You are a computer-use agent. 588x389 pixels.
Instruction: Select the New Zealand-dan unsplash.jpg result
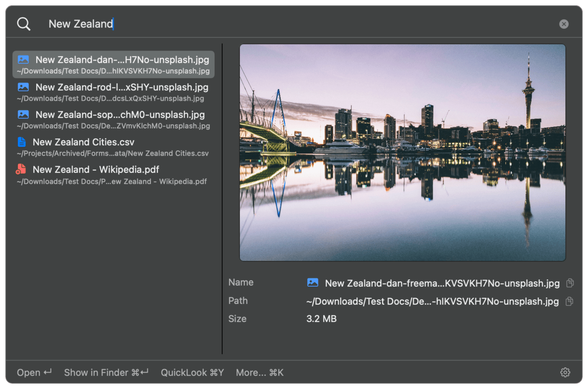(x=113, y=65)
